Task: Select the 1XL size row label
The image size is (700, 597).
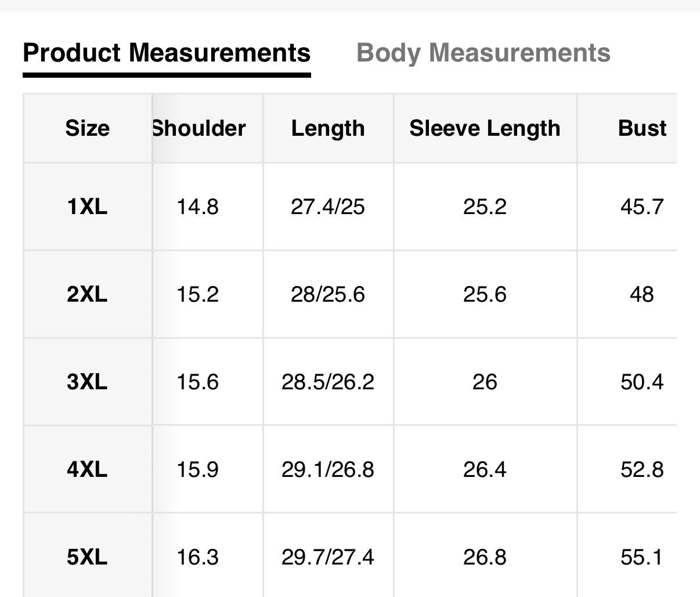Action: pos(87,207)
